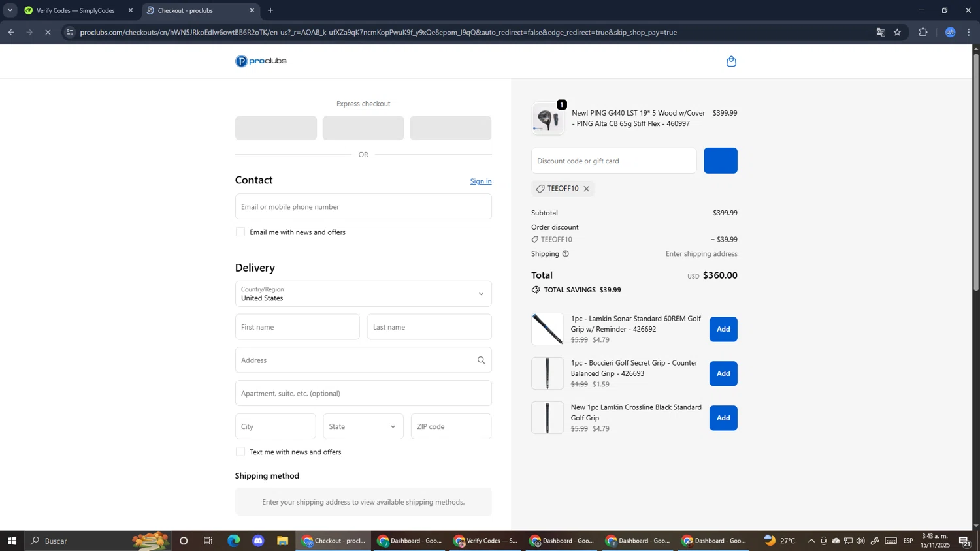Add New Lamkin Crossline Black grip

tap(723, 418)
